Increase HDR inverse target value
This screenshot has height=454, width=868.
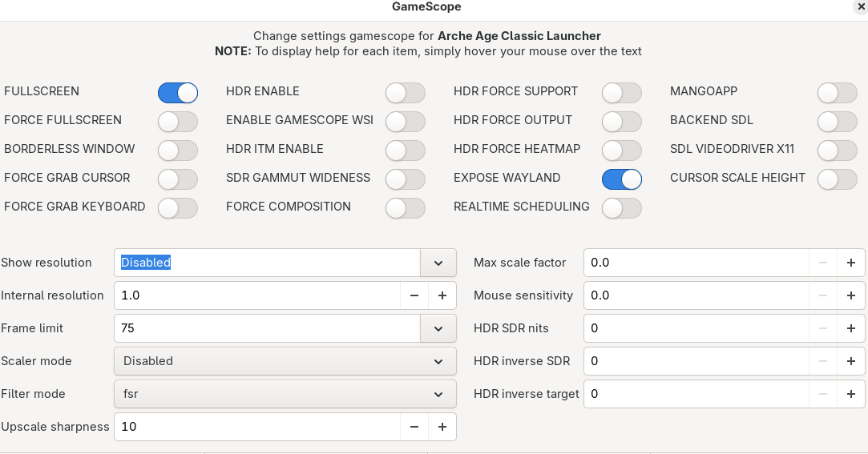850,394
